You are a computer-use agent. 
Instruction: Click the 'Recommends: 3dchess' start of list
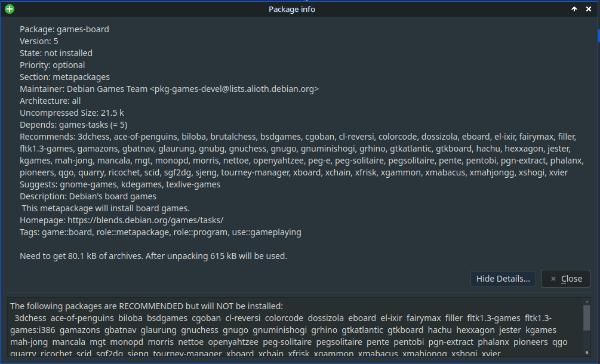tap(64, 137)
